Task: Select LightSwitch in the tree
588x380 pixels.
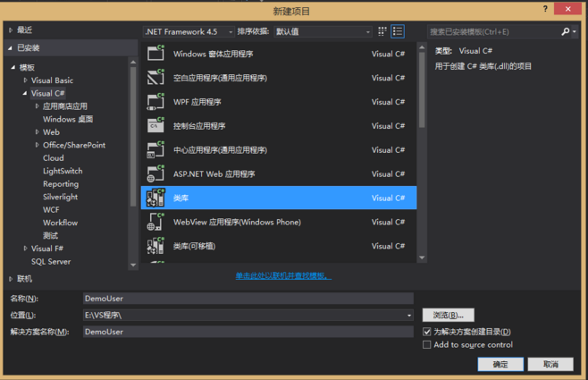Action: pos(63,171)
